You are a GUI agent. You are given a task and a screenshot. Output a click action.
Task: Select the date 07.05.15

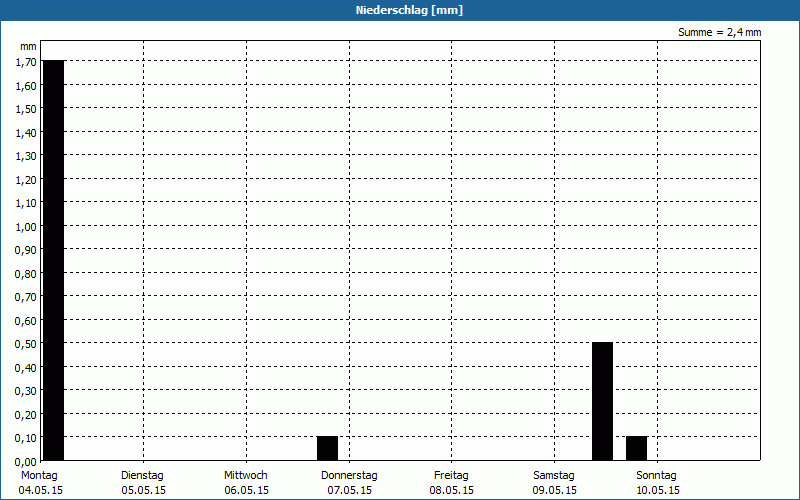[x=349, y=490]
